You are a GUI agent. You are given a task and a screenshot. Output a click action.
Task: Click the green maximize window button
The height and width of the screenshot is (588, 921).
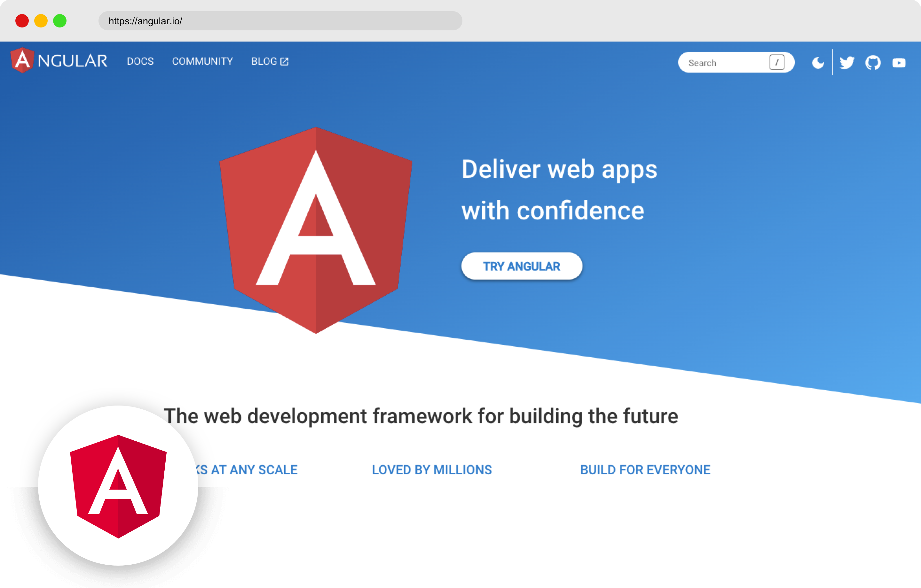[x=60, y=21]
